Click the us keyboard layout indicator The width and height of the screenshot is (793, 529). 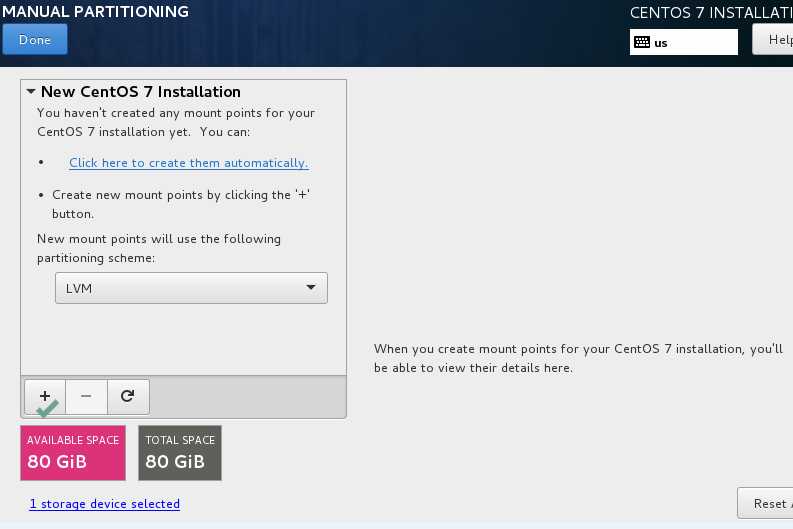[x=684, y=42]
